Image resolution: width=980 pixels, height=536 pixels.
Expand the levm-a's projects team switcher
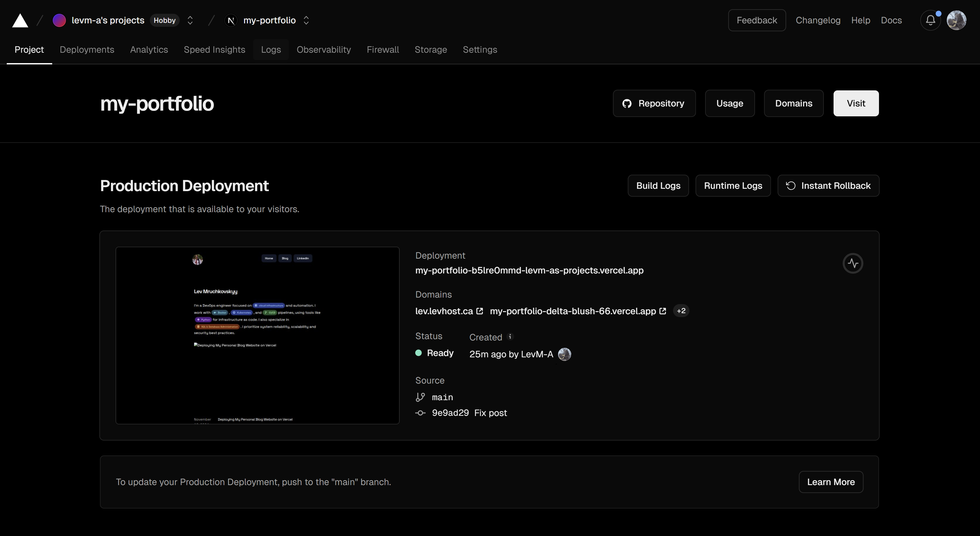tap(190, 20)
